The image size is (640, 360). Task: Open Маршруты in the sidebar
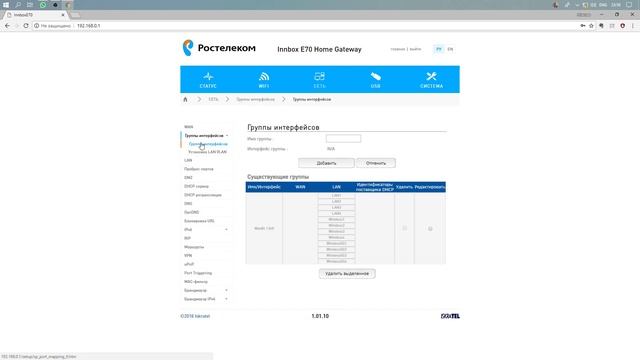coord(194,247)
